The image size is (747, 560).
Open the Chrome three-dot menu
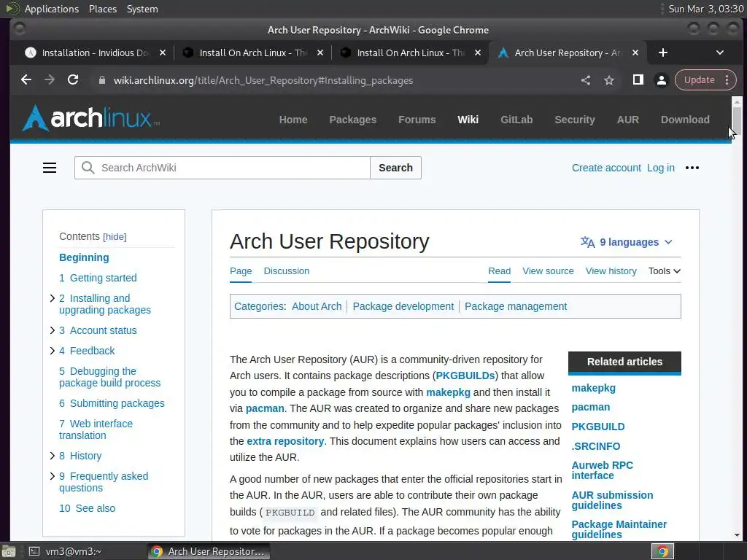point(727,80)
